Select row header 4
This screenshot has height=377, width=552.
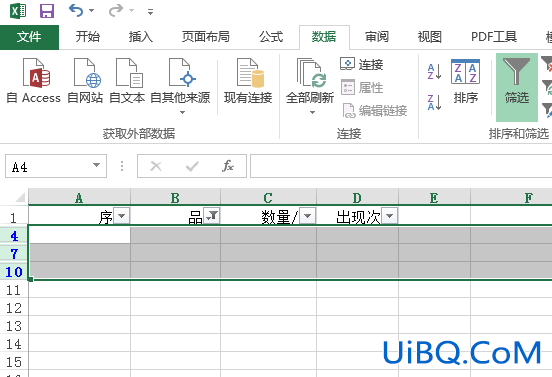tap(14, 235)
